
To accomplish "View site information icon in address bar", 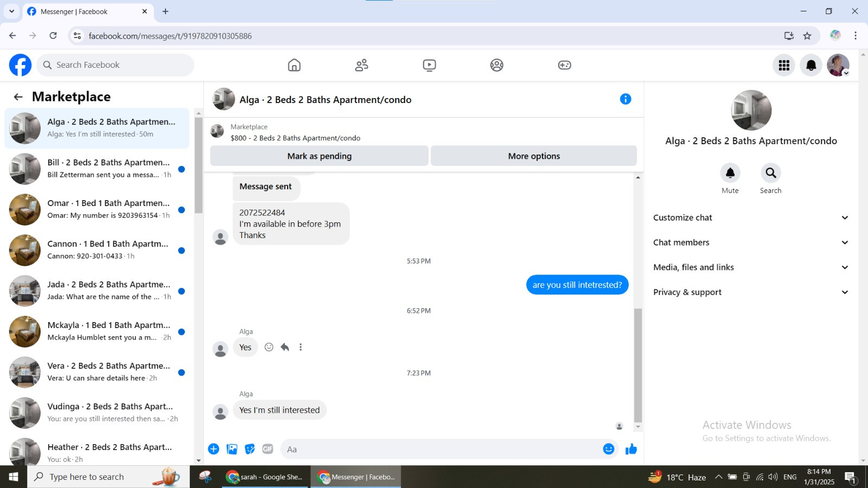I will (77, 36).
